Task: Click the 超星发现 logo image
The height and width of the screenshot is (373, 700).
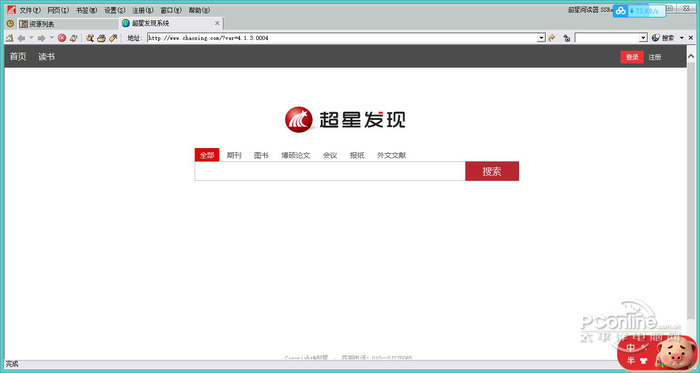Action: coord(345,119)
